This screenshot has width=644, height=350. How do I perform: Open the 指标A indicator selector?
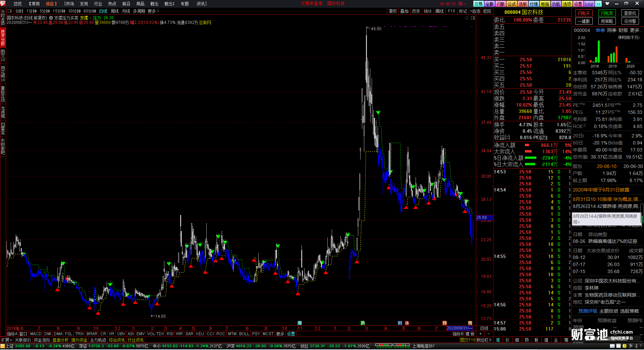pos(12,334)
